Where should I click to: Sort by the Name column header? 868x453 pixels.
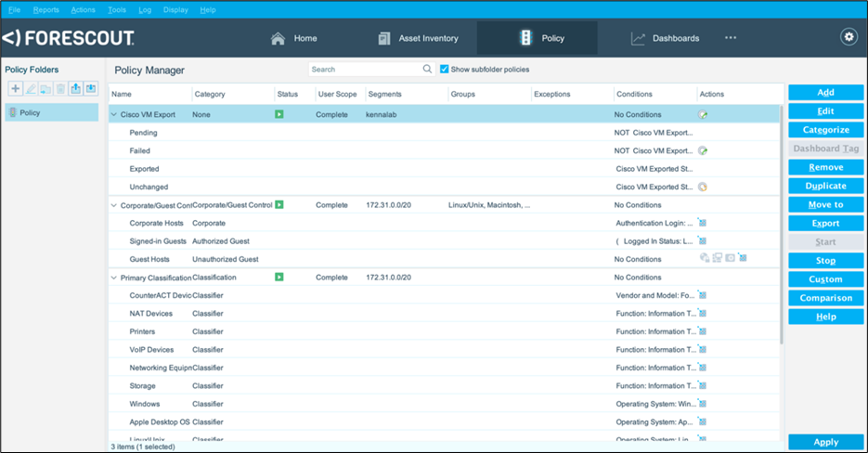[x=150, y=94]
